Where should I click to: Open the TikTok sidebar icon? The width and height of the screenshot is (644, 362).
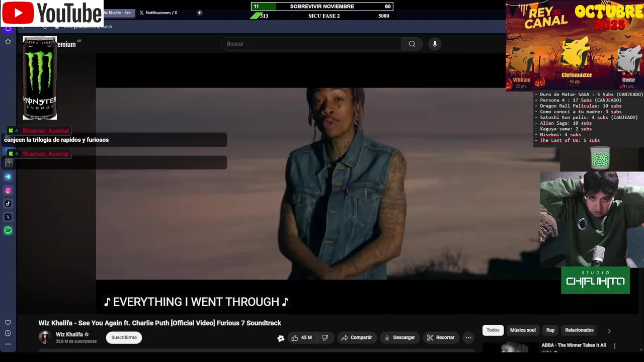point(8,204)
